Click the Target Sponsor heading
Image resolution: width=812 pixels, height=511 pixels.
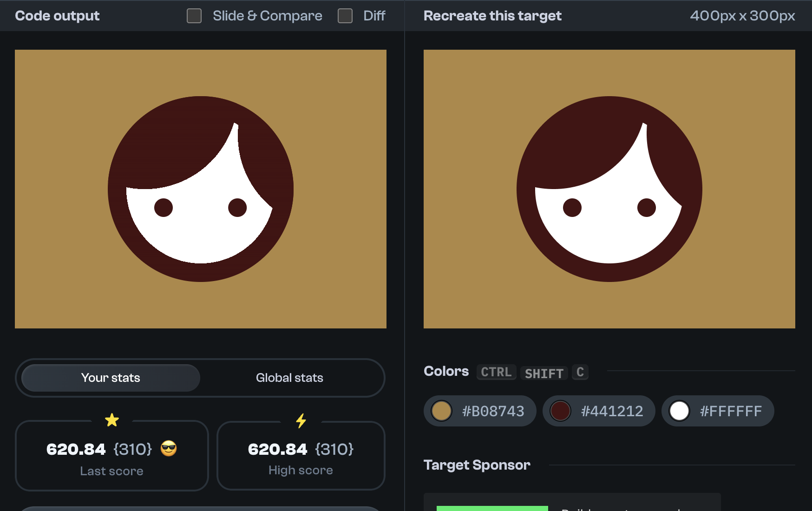tap(477, 465)
